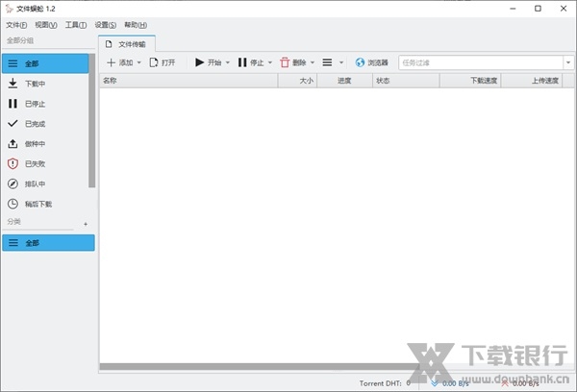Screen dimensions: 577x392
Task: Open the 工具(T) menu
Action: click(x=76, y=25)
